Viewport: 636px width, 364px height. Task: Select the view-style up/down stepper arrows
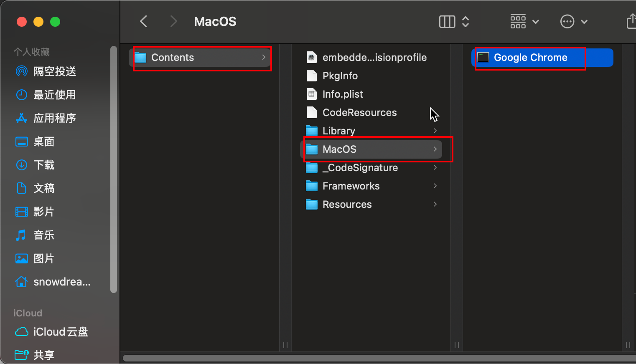tap(466, 22)
